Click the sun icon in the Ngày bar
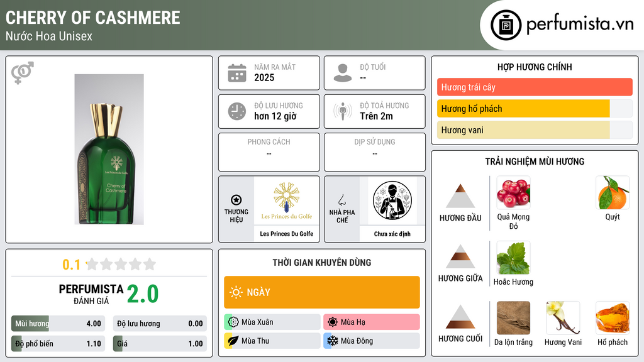The image size is (644, 362). (236, 292)
